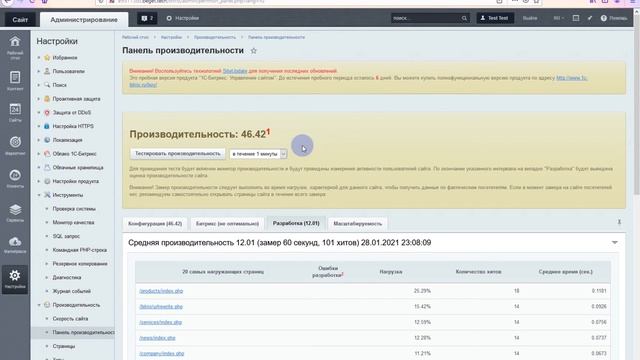
Task: Click the Тестировать производительность button
Action: pos(178,153)
